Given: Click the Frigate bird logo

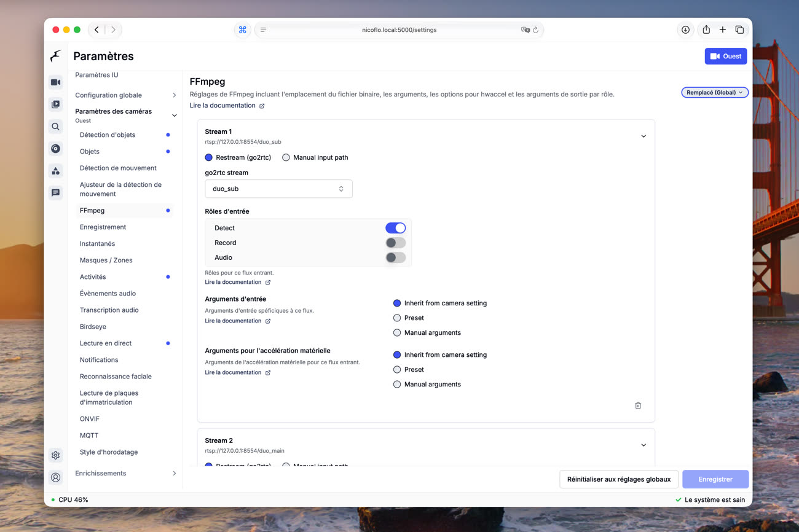Looking at the screenshot, I should [55, 57].
